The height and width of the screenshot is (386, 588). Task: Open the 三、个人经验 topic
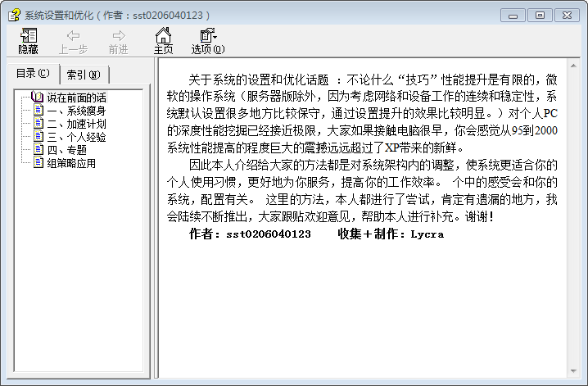click(76, 137)
